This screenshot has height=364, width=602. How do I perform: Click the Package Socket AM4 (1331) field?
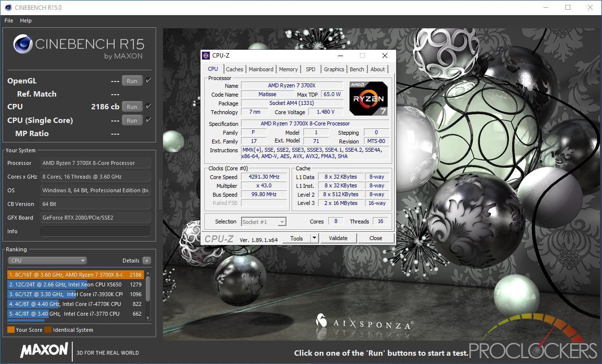292,103
